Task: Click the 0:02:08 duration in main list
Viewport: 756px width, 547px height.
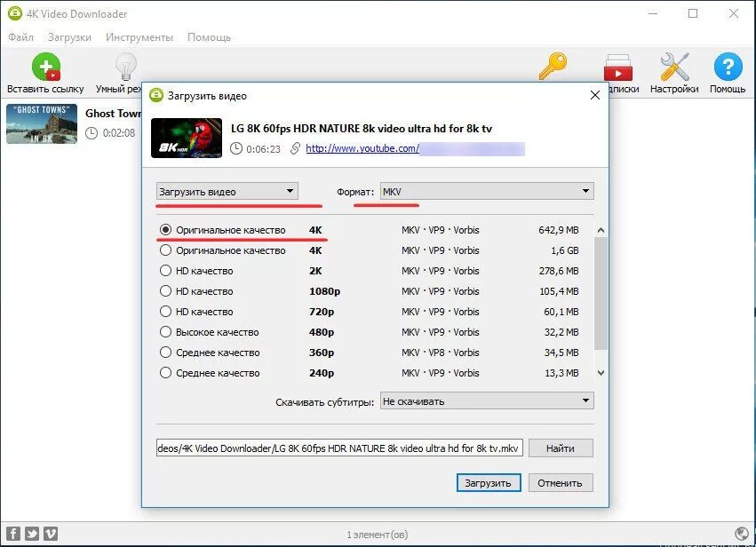Action: click(x=119, y=132)
